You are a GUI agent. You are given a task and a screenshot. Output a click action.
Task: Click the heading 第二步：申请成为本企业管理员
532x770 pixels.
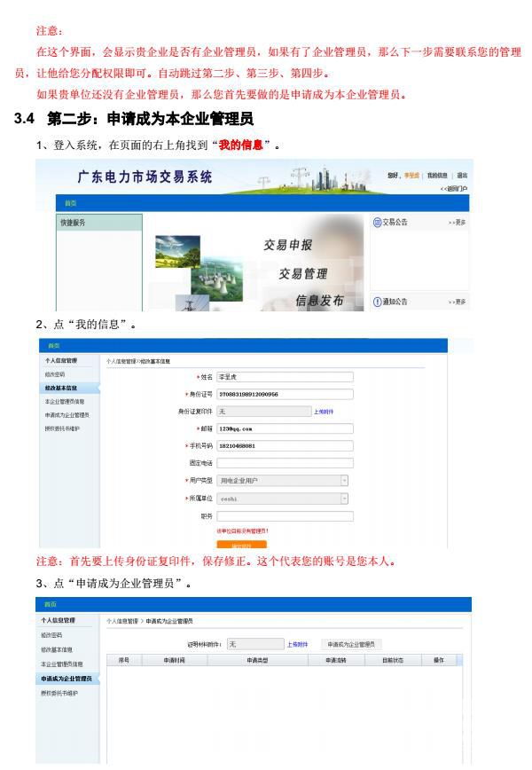[150, 119]
